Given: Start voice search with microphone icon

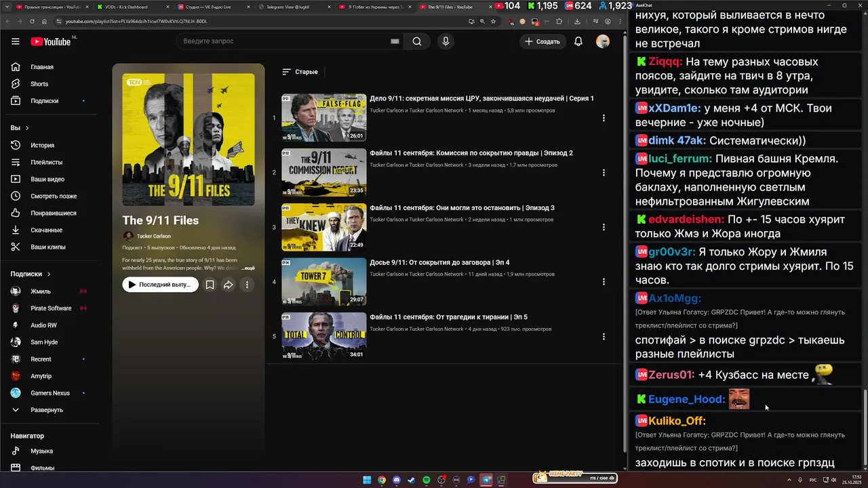Looking at the screenshot, I should click(x=446, y=41).
